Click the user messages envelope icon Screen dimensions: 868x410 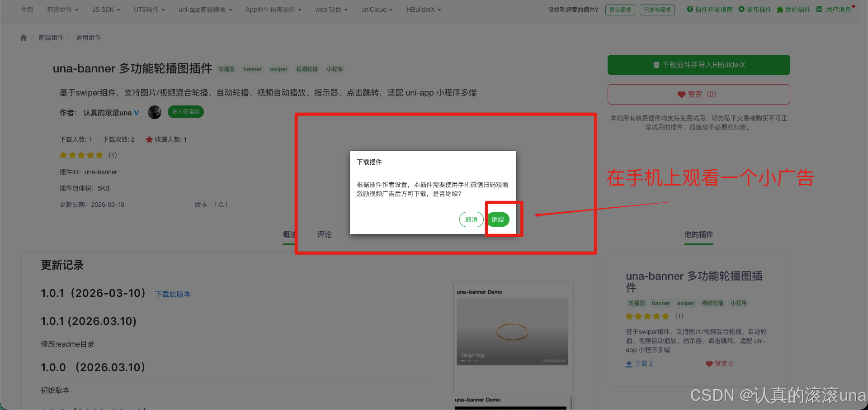tap(819, 9)
